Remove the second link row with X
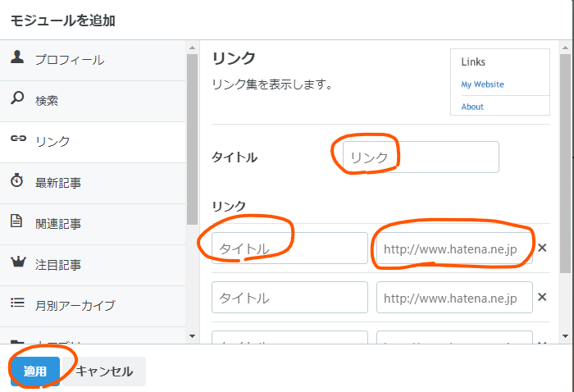This screenshot has height=392, width=574. [542, 297]
